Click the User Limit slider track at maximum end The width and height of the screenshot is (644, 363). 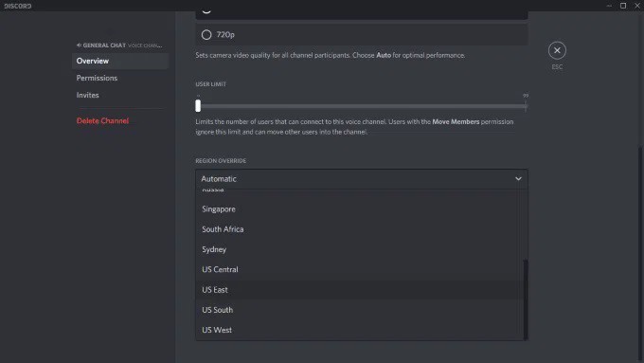tap(526, 106)
